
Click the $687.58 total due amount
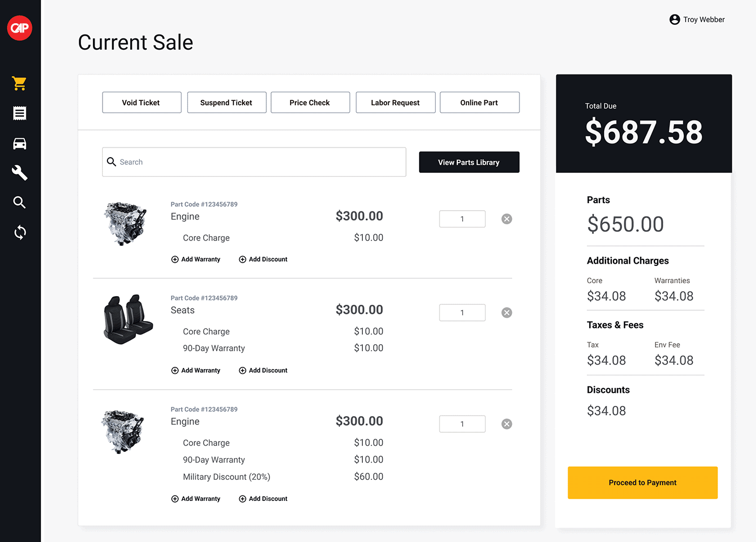pos(644,132)
